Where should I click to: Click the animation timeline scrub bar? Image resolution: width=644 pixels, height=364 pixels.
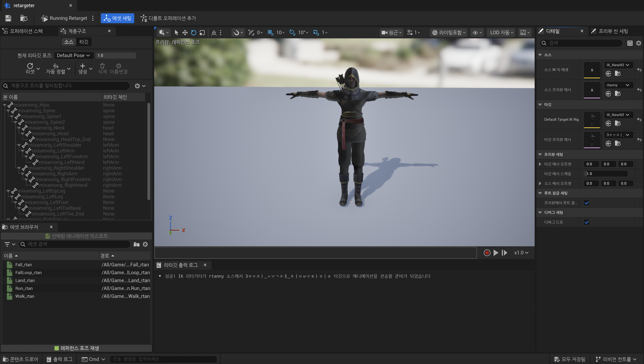(x=316, y=253)
